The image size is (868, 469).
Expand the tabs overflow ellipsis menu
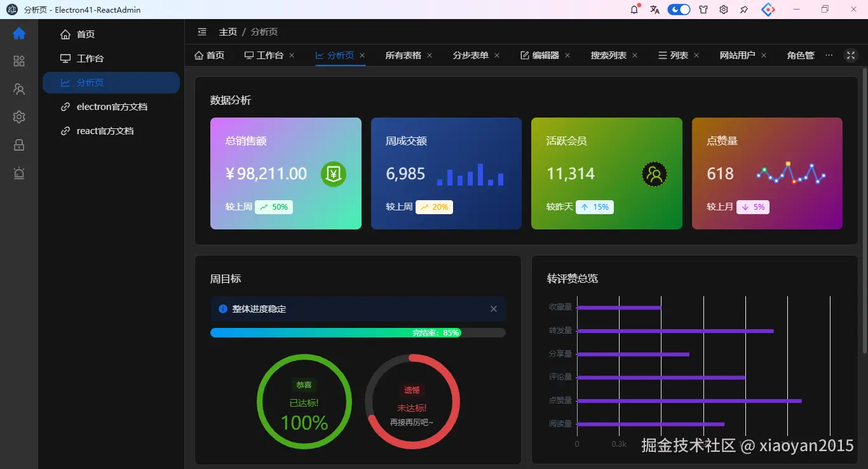829,55
